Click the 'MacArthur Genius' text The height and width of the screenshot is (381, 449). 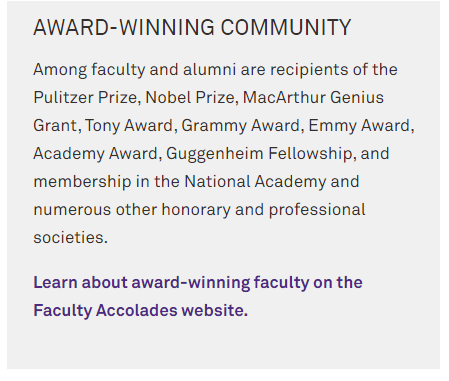(313, 98)
